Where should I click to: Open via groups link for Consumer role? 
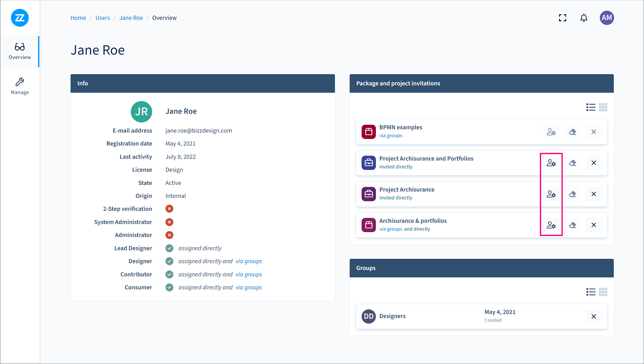[x=249, y=287]
